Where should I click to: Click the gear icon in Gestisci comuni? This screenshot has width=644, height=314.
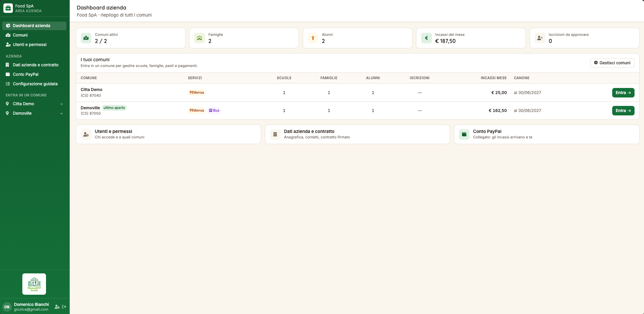tap(596, 63)
